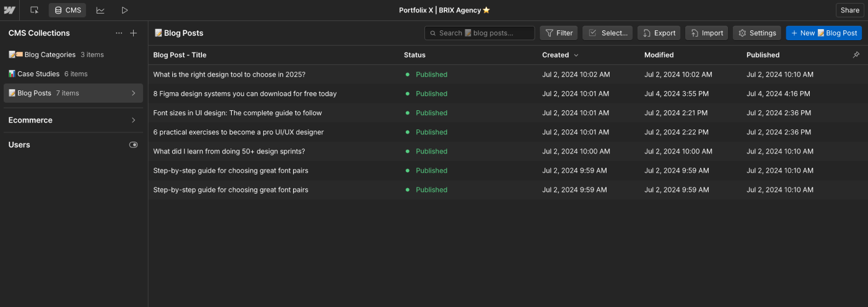This screenshot has height=307, width=868.
Task: Click the Published column header
Action: pos(763,55)
